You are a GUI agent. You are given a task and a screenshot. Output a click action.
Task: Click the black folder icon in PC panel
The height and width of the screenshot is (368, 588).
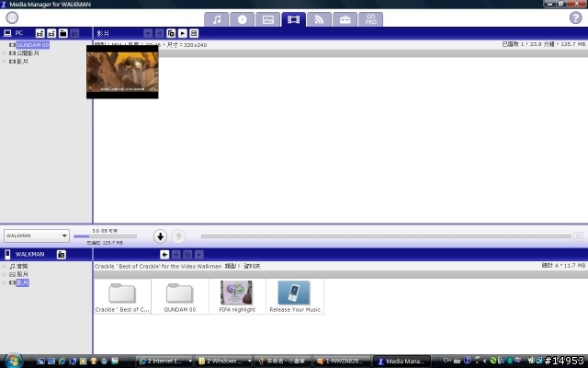tap(63, 33)
